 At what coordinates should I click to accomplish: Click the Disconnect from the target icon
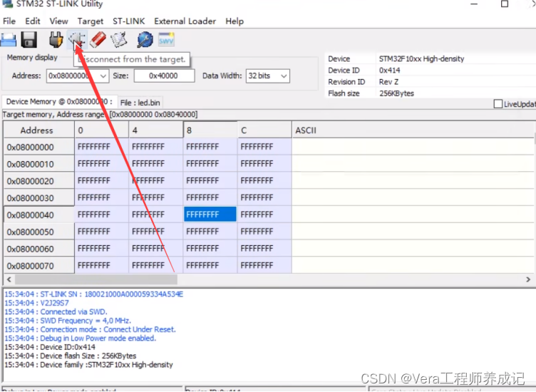77,40
